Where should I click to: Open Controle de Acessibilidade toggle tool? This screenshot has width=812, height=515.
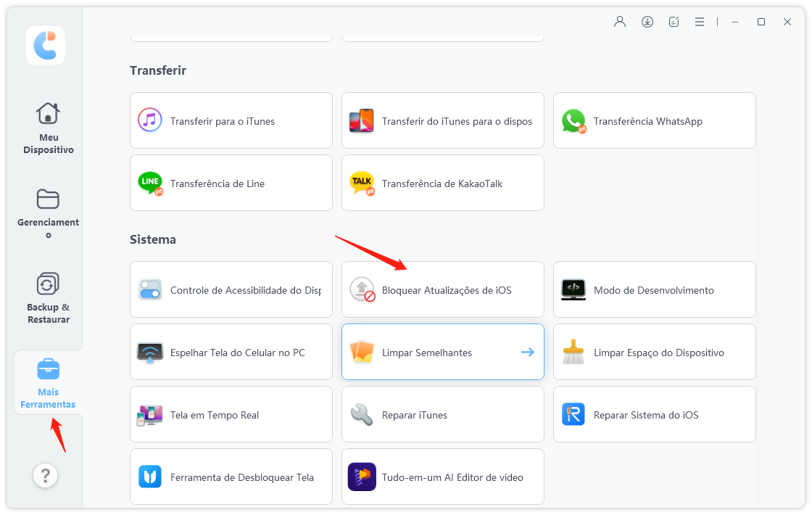point(231,290)
